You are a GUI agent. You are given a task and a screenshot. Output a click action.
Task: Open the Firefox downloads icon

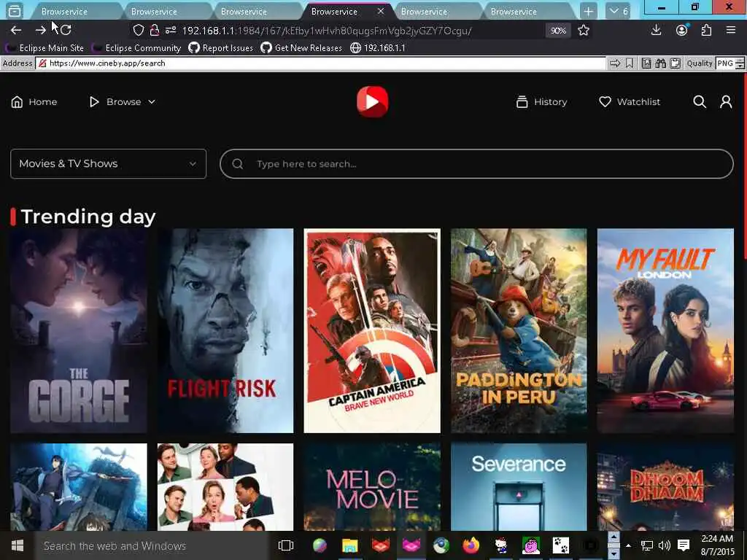click(656, 31)
